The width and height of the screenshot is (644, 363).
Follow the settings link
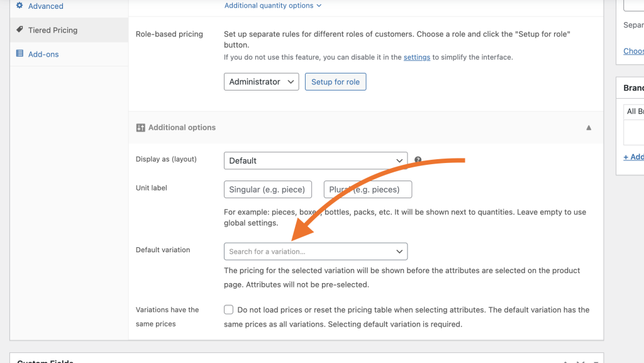click(x=417, y=57)
